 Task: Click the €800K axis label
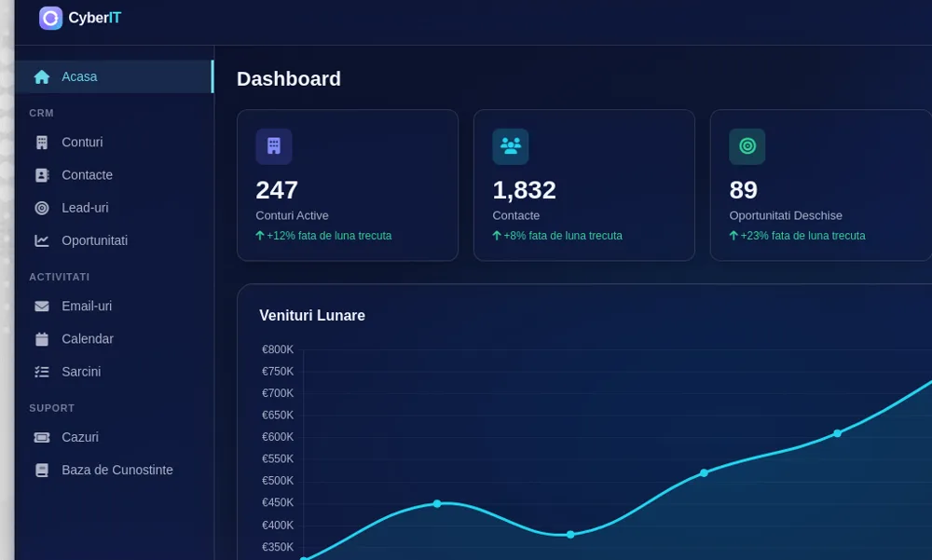point(278,349)
